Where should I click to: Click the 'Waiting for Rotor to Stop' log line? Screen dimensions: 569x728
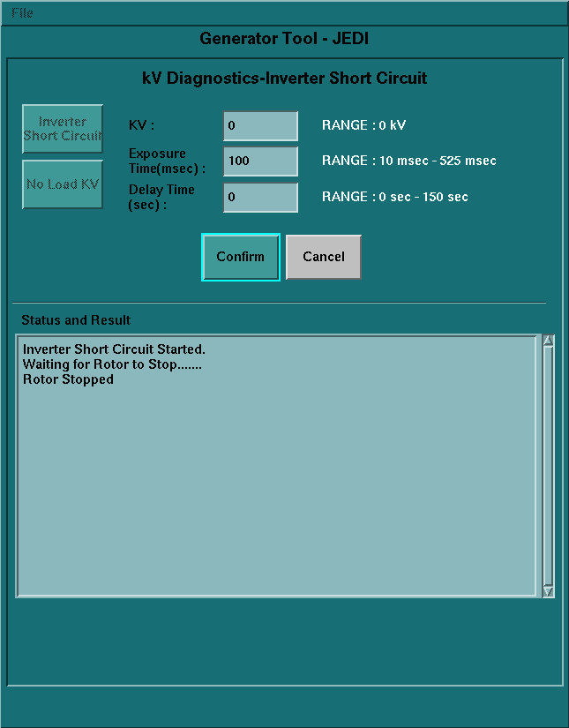tap(112, 364)
